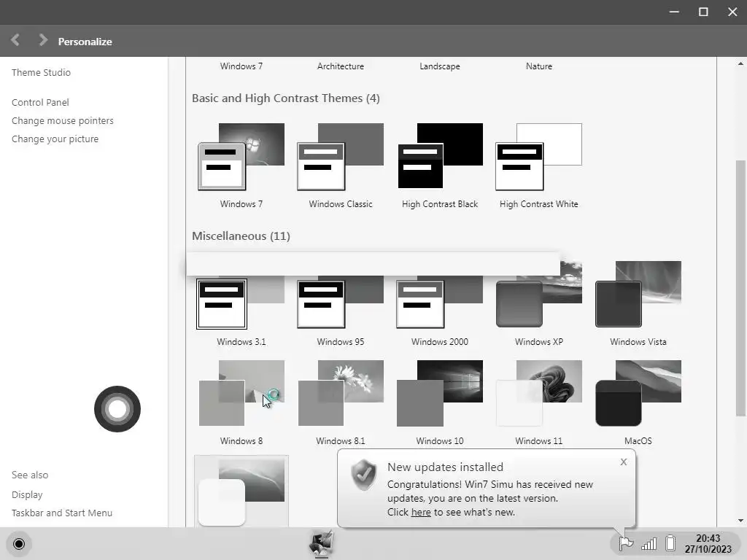Apply the Windows XP theme
This screenshot has height=560, width=747.
(x=539, y=294)
